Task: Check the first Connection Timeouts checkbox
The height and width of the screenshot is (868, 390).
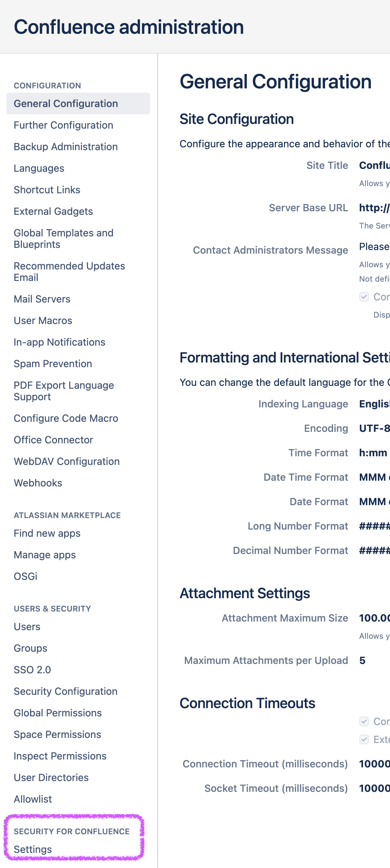Action: click(364, 722)
